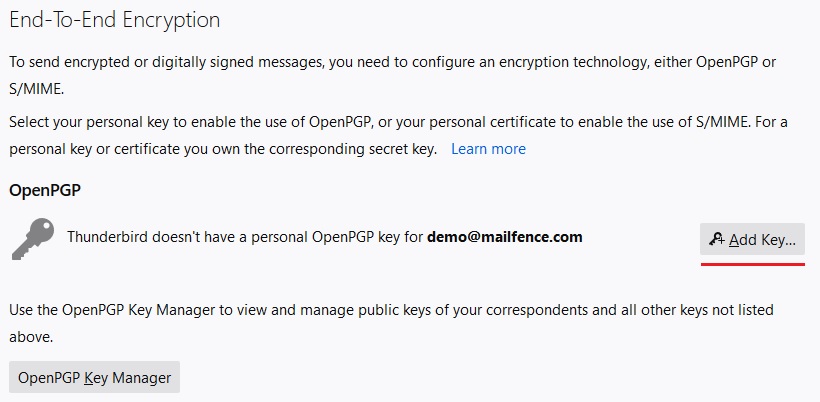Click "keys not listed" text at line end
The height and width of the screenshot is (402, 820).
(x=727, y=310)
